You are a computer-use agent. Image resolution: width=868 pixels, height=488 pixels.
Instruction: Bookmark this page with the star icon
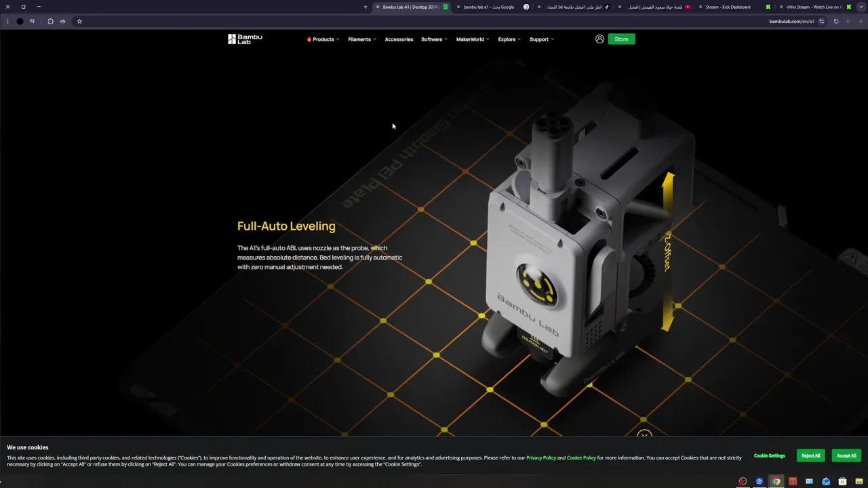79,21
